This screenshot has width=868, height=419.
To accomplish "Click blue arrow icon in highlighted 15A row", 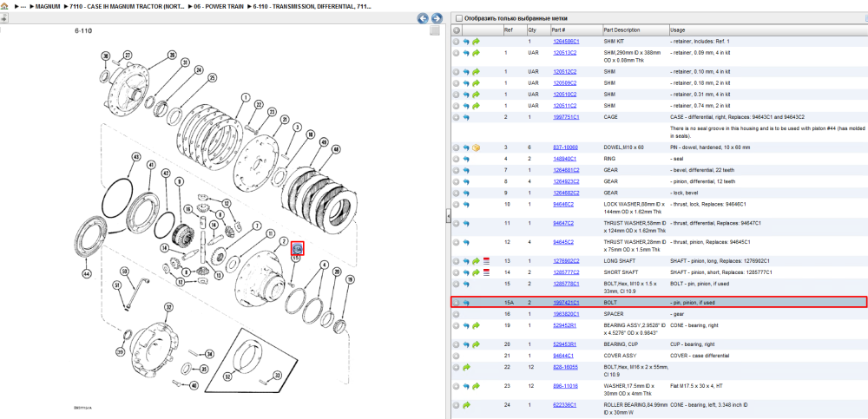I will [x=466, y=303].
